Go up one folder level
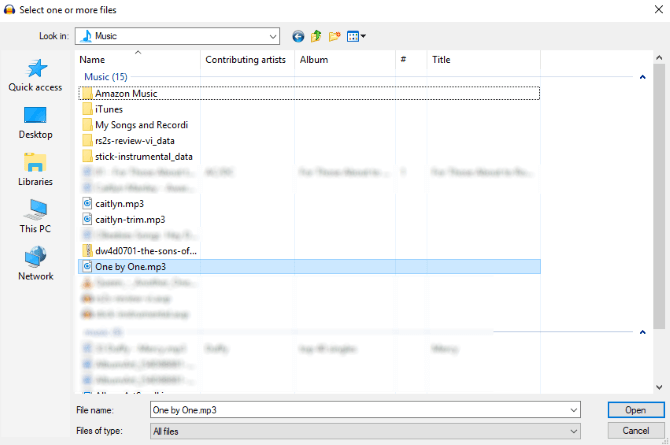The image size is (670, 445). (x=316, y=36)
